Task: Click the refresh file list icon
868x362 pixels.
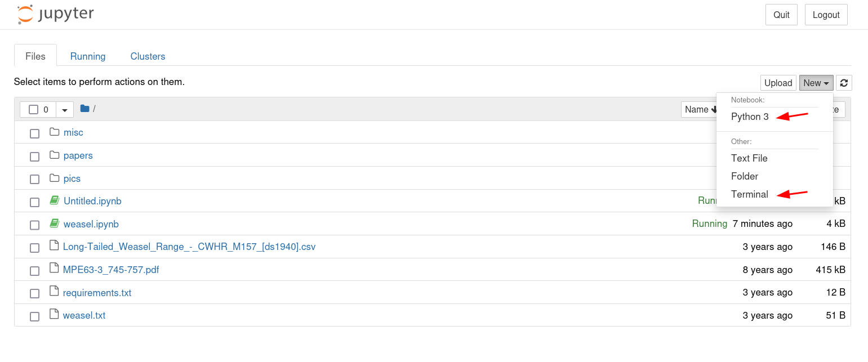Action: pyautogui.click(x=844, y=83)
